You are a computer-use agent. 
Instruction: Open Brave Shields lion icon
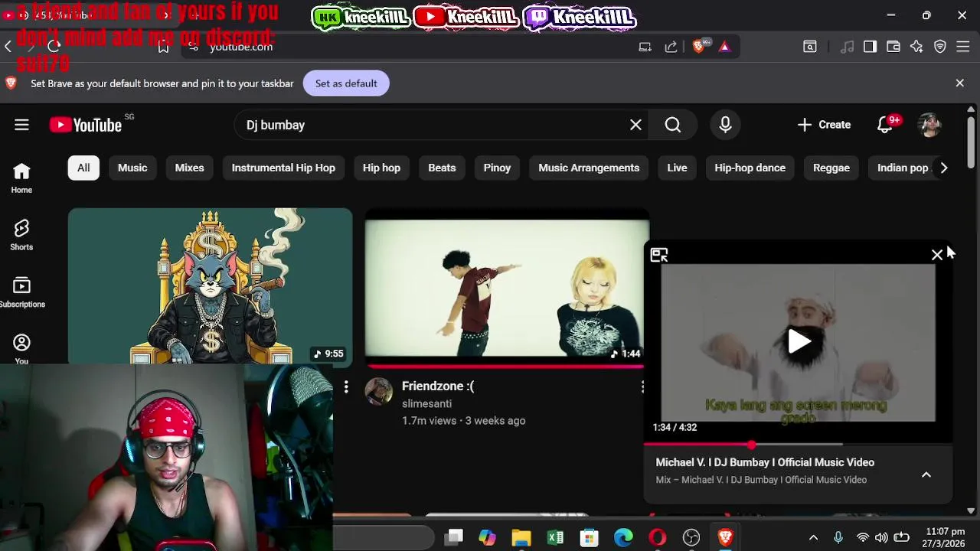pyautogui.click(x=698, y=47)
